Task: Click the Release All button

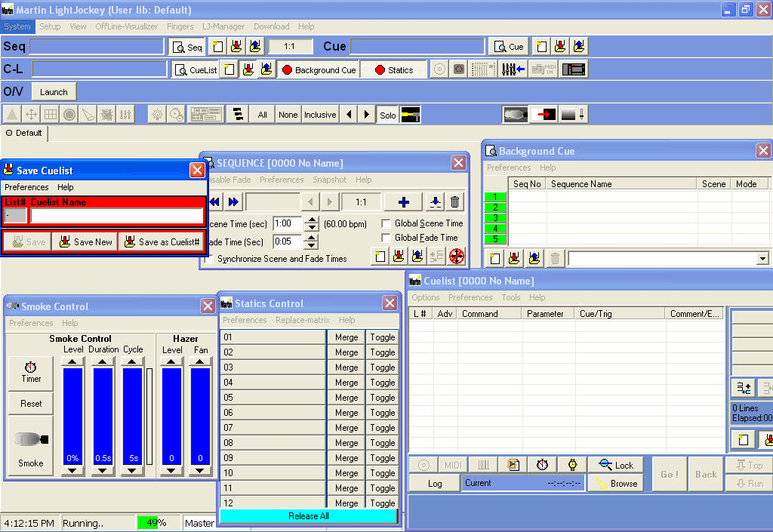Action: point(308,516)
